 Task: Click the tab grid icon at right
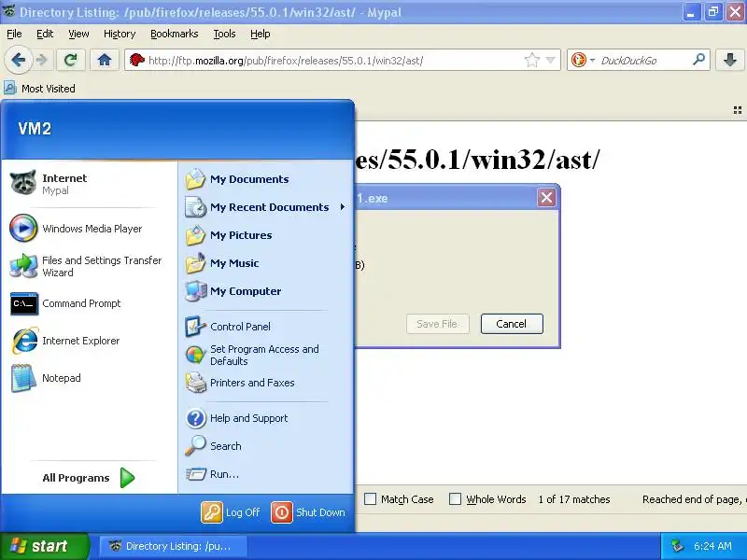(738, 110)
